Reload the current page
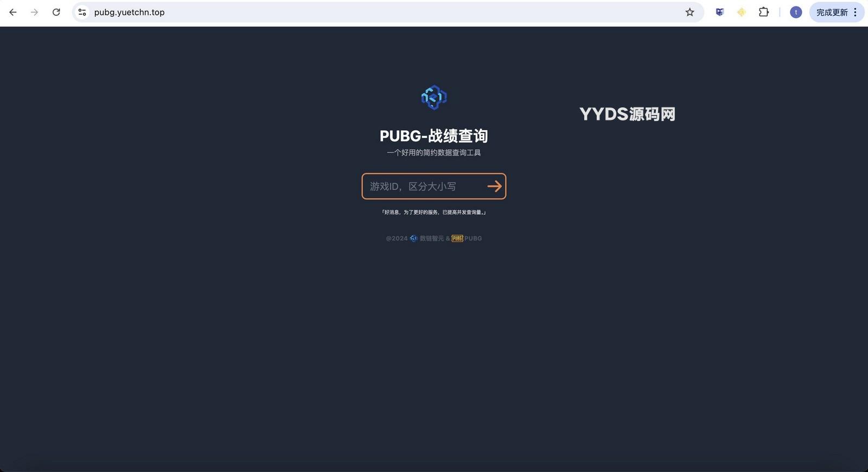The image size is (868, 472). 56,12
